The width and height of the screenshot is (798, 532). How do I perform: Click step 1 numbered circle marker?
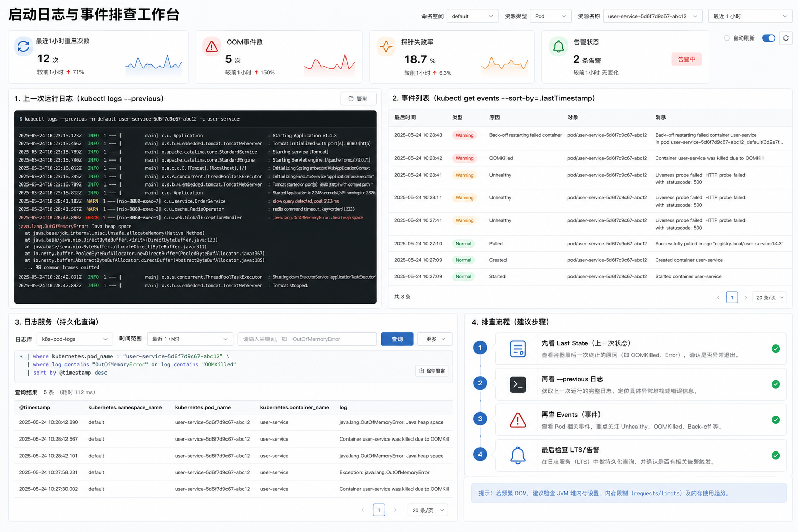point(480,348)
